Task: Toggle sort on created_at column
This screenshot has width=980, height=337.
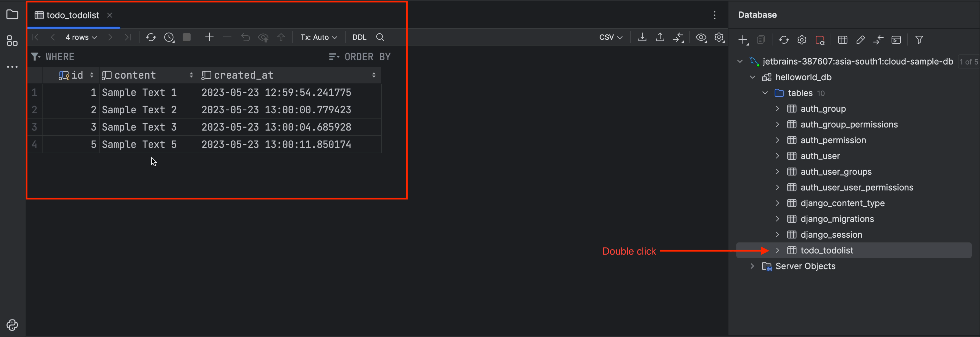Action: click(374, 75)
